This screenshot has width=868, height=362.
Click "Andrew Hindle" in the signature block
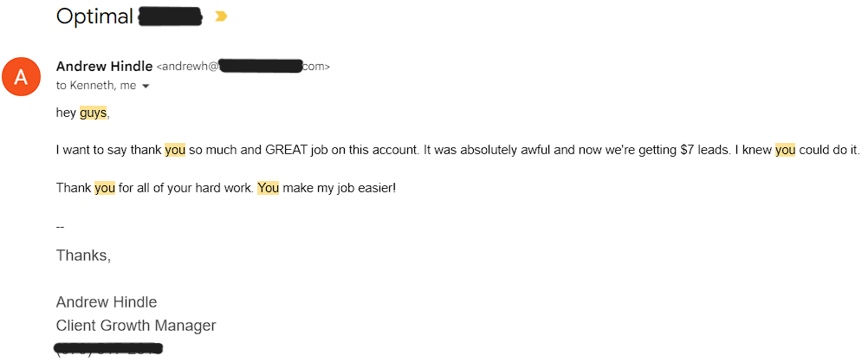107,302
